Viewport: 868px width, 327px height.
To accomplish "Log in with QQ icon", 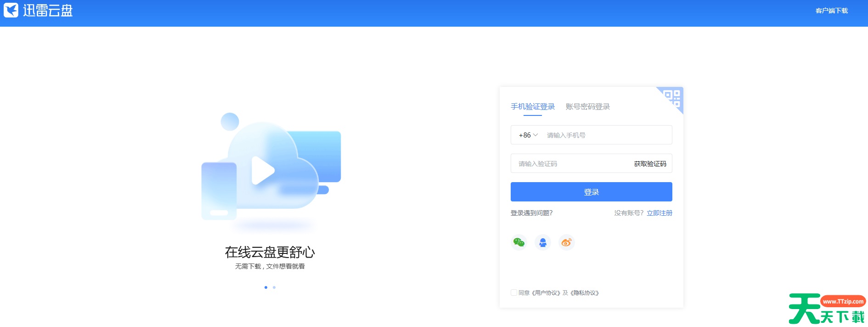I will tap(542, 242).
